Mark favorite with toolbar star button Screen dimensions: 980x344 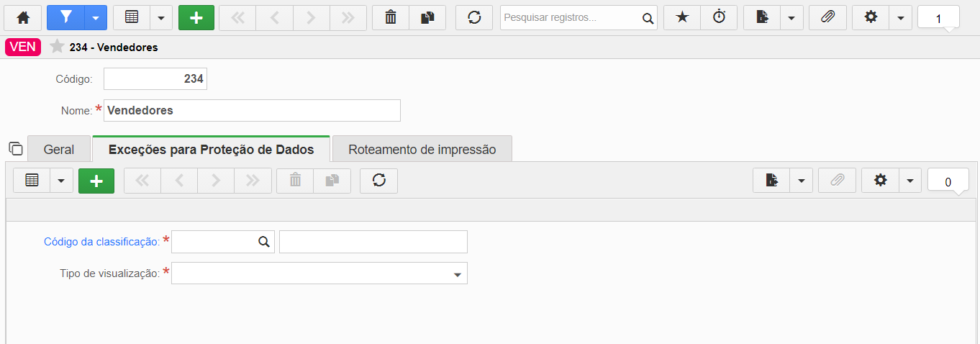pos(682,17)
